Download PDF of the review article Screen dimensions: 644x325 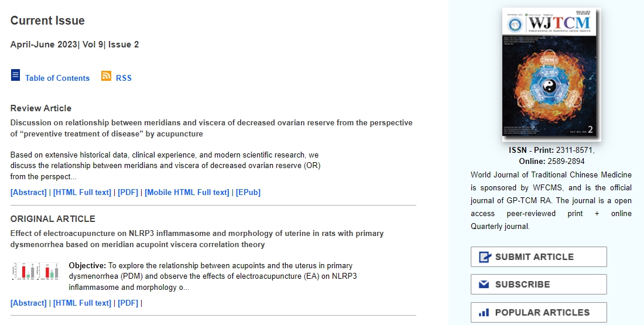[x=128, y=192]
